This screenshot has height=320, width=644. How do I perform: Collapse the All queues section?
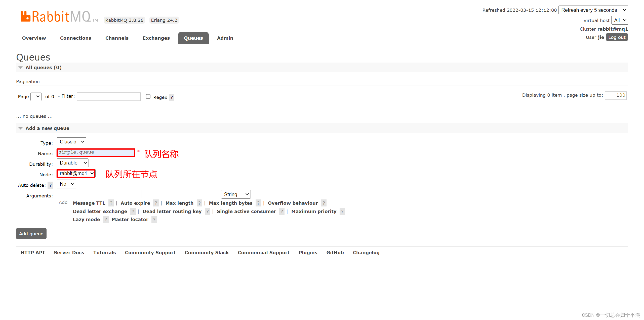43,67
